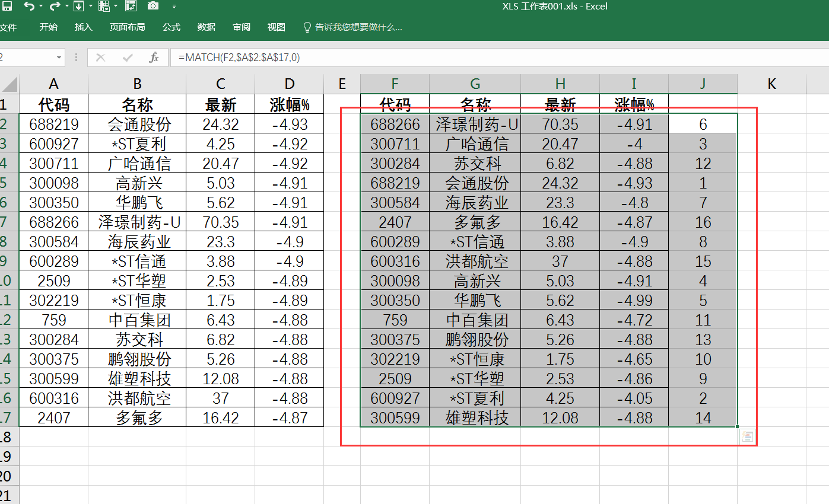Click cell B3 containing *ST夏利
This screenshot has height=504, width=829.
137,143
